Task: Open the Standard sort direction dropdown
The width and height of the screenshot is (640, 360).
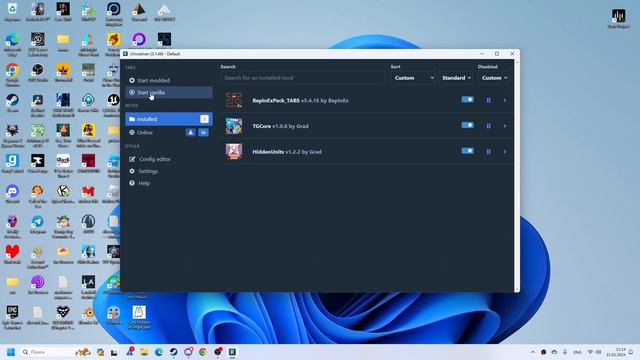Action: click(456, 78)
